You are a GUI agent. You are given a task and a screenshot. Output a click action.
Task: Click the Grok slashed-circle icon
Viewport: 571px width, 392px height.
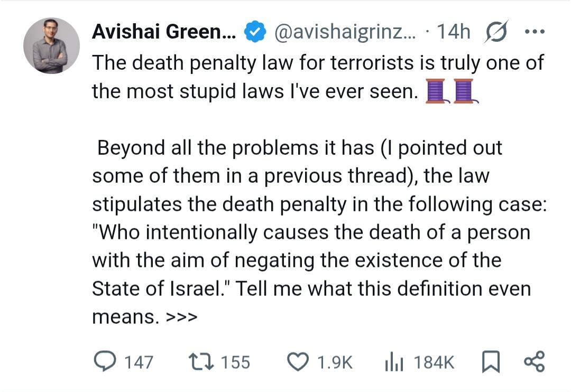[x=495, y=33]
